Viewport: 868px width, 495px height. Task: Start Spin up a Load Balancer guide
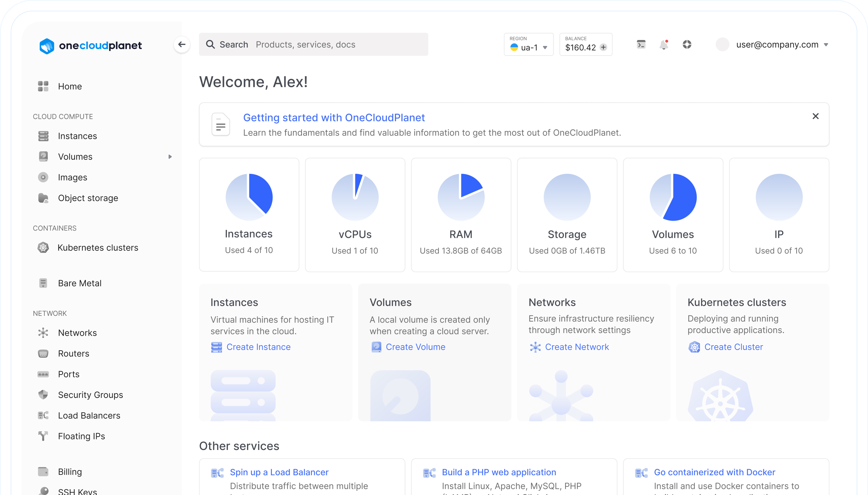[279, 472]
